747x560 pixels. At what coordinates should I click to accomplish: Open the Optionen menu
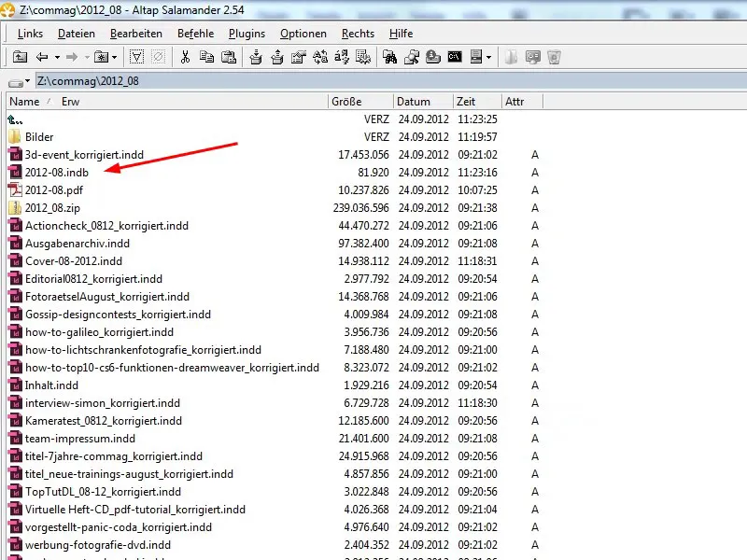pos(303,34)
